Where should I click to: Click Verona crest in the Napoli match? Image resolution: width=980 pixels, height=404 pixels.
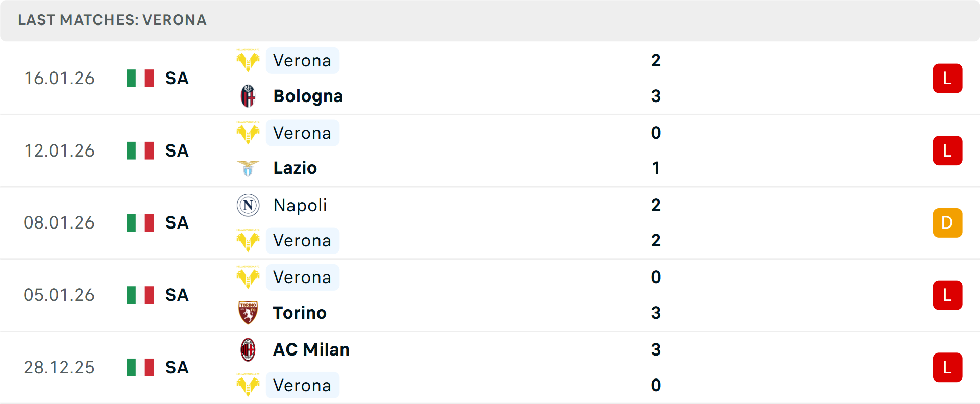tap(248, 241)
